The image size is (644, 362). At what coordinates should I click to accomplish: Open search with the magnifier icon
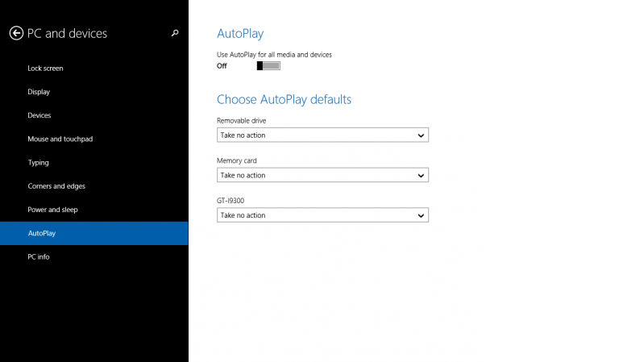click(175, 33)
